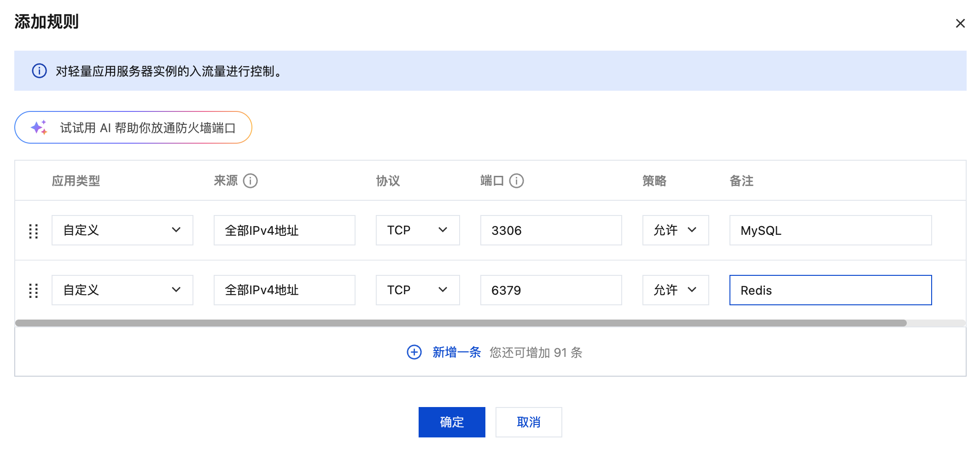Click the info icon next to 来源
Screen dimensions: 980x454
pyautogui.click(x=250, y=181)
